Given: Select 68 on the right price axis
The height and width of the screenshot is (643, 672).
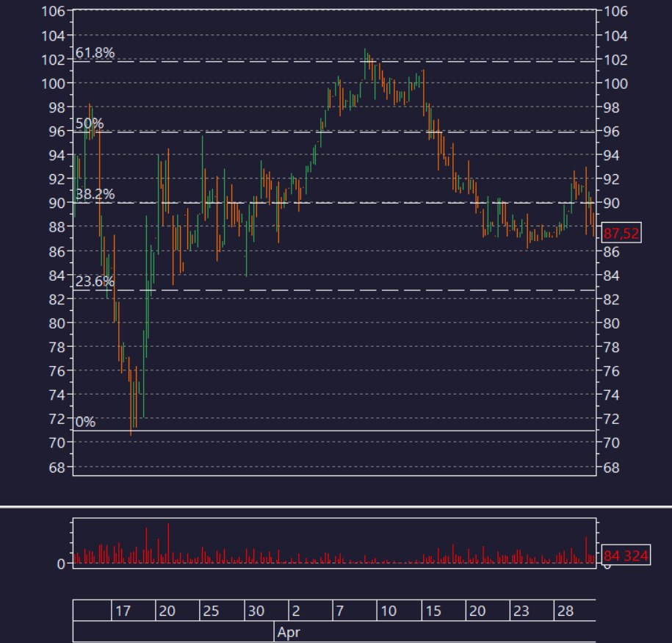Looking at the screenshot, I should click(x=612, y=467).
